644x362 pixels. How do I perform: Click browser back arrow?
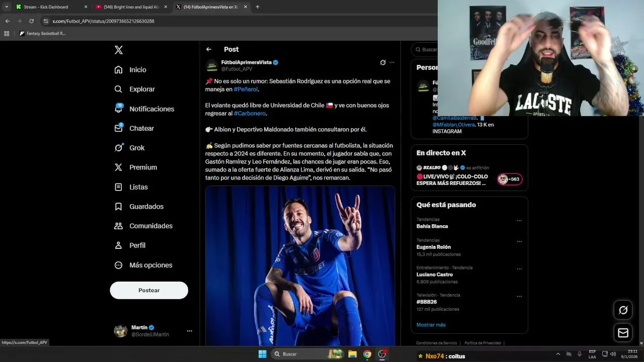(7, 21)
